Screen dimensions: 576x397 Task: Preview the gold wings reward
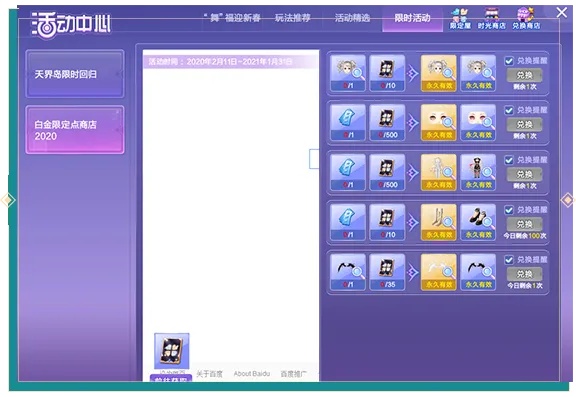pyautogui.click(x=439, y=272)
